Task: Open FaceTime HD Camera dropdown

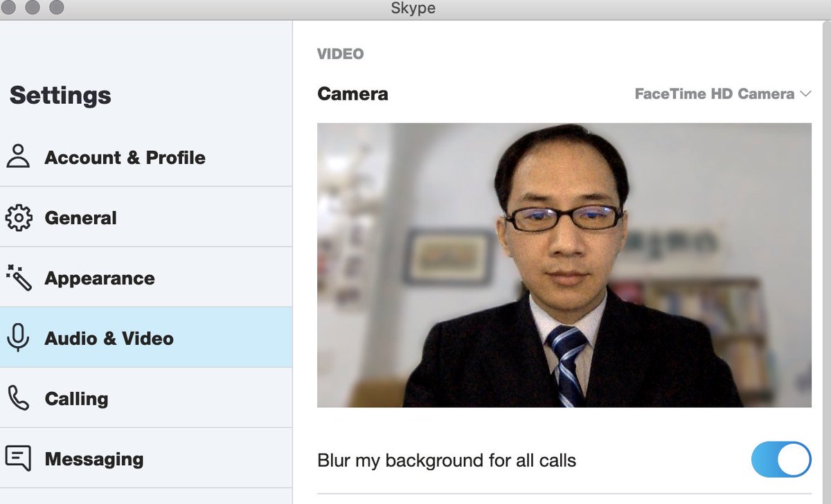Action: [x=722, y=93]
